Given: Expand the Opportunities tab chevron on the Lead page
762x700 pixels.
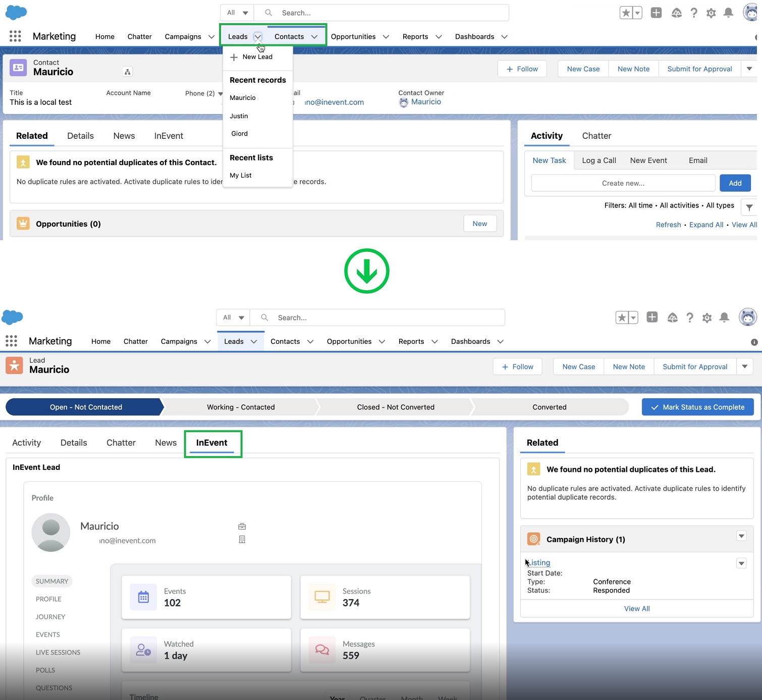Looking at the screenshot, I should [382, 341].
